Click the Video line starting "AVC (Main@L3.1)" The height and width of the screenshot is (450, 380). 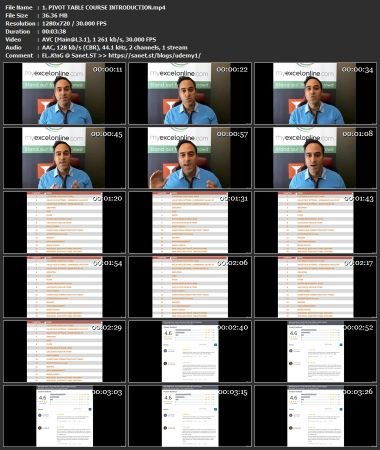(99, 39)
